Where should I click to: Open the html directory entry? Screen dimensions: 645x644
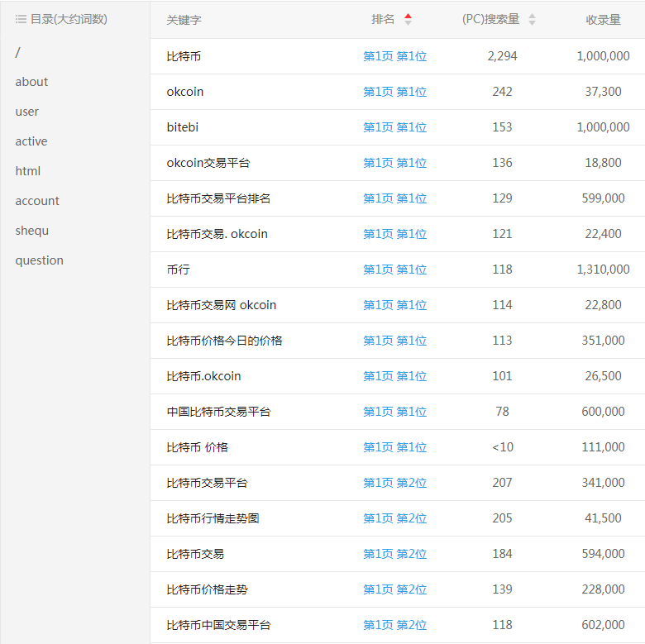click(27, 171)
